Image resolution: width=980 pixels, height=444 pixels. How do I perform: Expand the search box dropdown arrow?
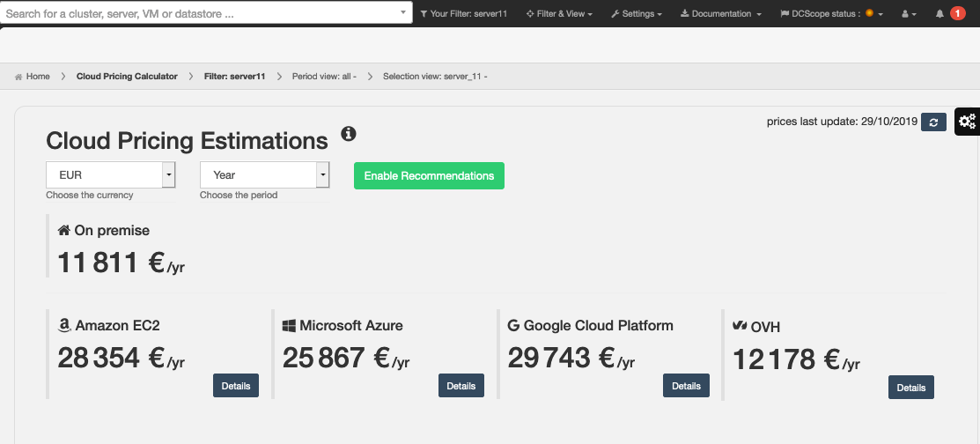[403, 12]
